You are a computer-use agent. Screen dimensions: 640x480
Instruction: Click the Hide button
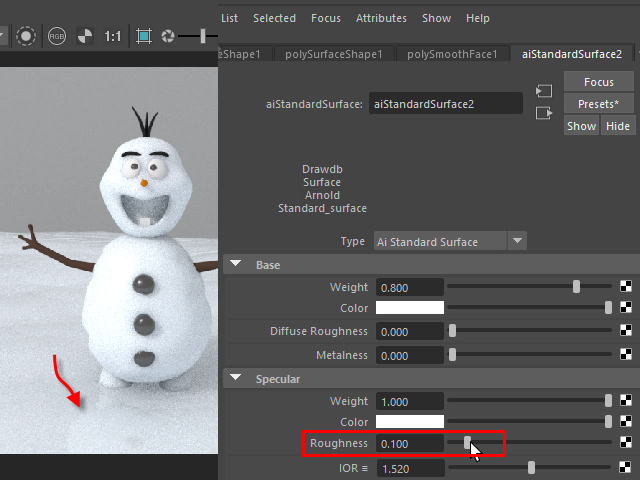(618, 126)
